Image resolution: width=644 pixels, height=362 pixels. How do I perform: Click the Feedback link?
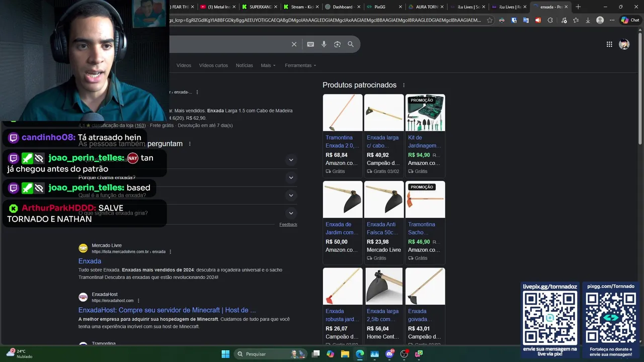pyautogui.click(x=288, y=224)
